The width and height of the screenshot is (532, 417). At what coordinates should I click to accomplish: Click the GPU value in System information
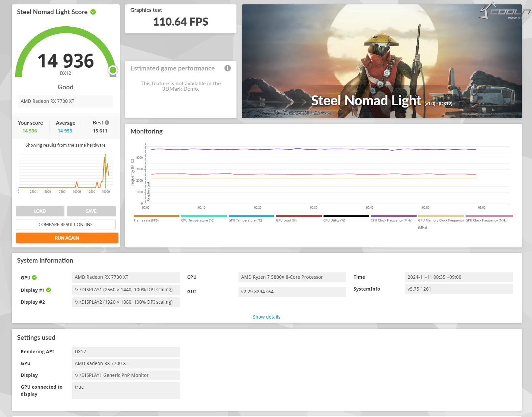tap(126, 277)
